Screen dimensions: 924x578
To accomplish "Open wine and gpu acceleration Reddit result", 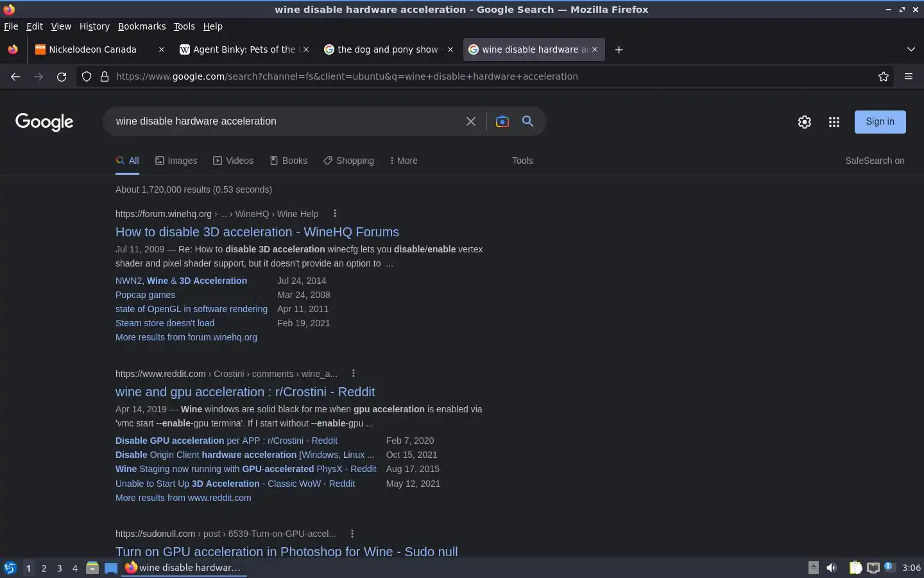I will pyautogui.click(x=245, y=392).
